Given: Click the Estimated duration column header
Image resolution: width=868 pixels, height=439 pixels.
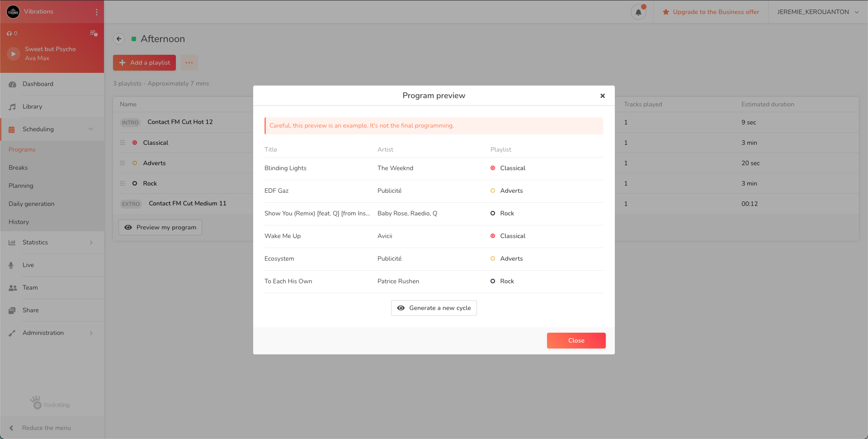Looking at the screenshot, I should [x=768, y=104].
